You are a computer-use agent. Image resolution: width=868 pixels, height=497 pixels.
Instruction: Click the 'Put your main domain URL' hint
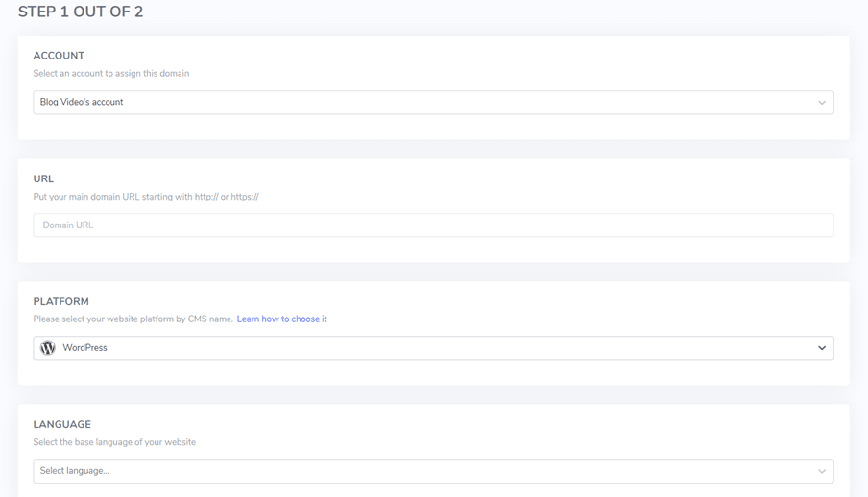click(146, 197)
